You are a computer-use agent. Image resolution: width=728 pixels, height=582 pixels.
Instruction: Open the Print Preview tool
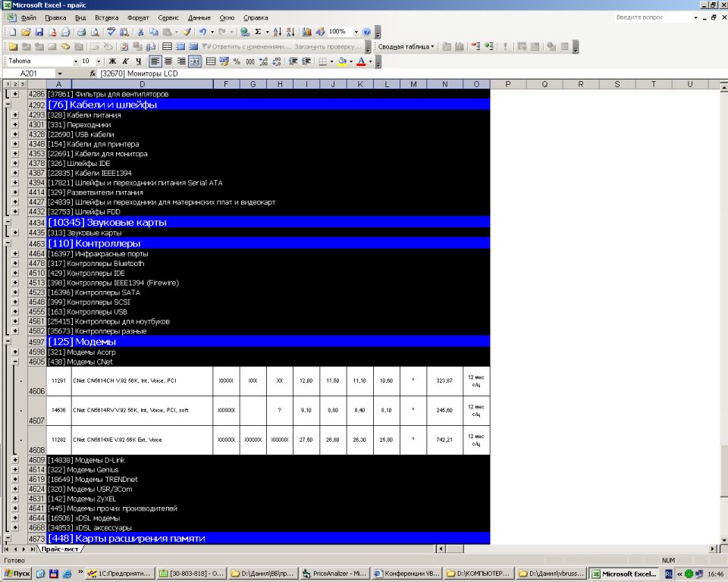[x=96, y=32]
